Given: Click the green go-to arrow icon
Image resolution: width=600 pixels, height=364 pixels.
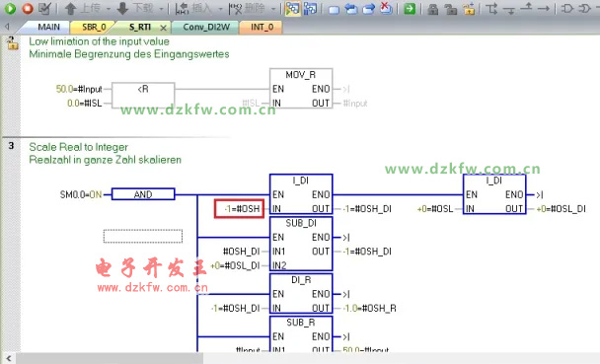Looking at the screenshot, I should (x=410, y=9).
